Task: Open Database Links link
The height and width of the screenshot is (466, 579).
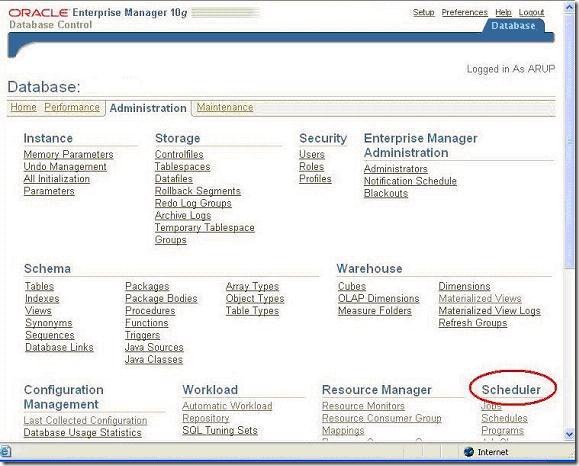Action: pyautogui.click(x=59, y=347)
